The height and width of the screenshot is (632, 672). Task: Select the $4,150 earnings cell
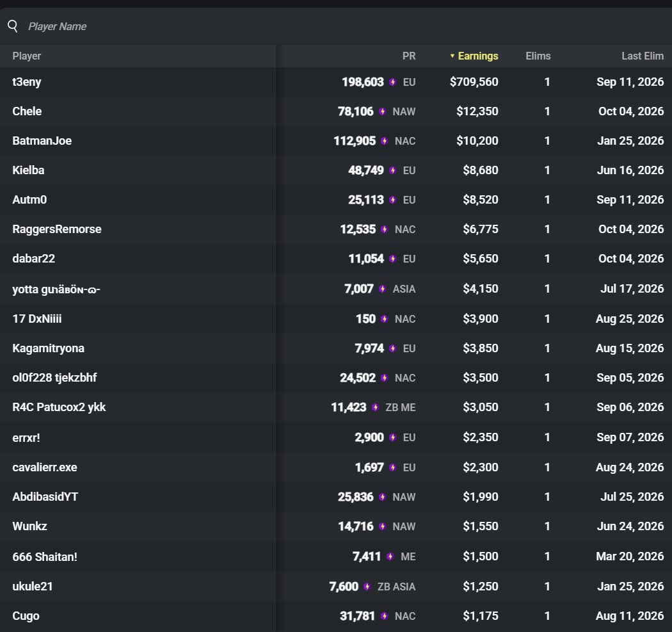[x=481, y=289]
